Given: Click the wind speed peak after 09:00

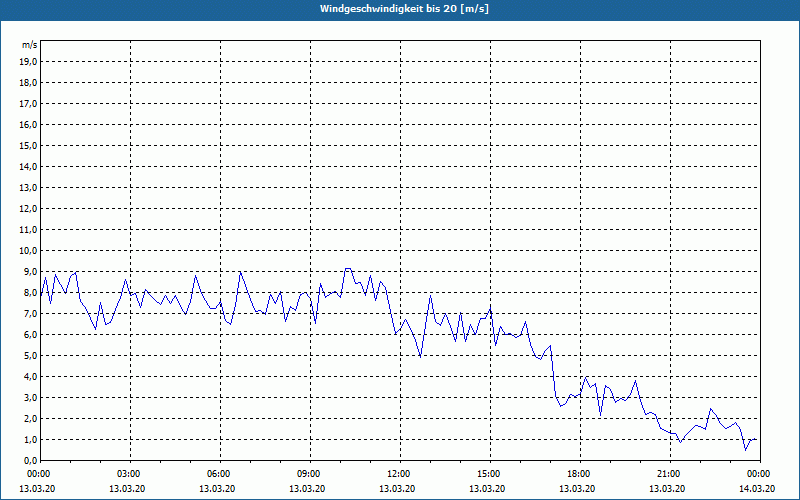Looking at the screenshot, I should (x=348, y=268).
